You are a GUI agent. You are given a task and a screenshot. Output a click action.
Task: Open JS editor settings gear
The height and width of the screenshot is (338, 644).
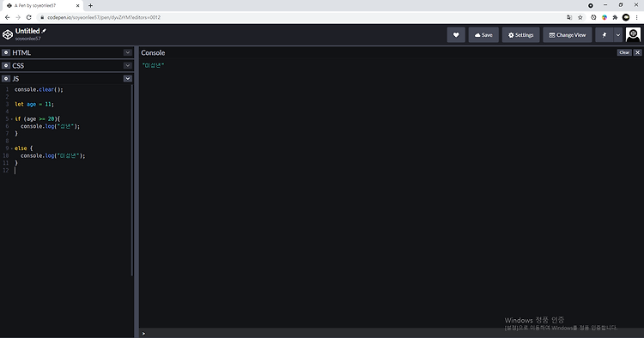tap(6, 78)
